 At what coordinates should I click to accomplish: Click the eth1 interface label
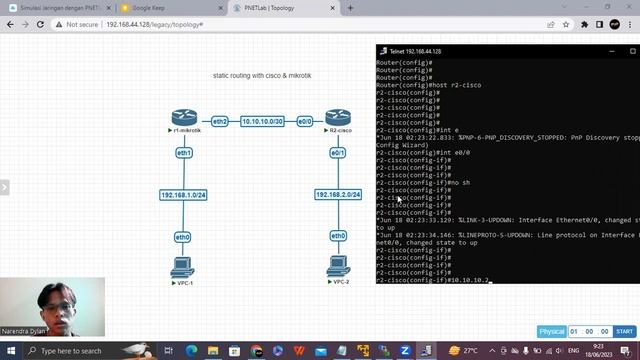[x=184, y=153]
